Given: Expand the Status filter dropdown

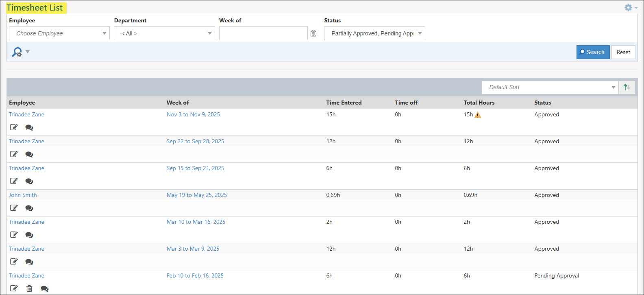Looking at the screenshot, I should tap(374, 33).
